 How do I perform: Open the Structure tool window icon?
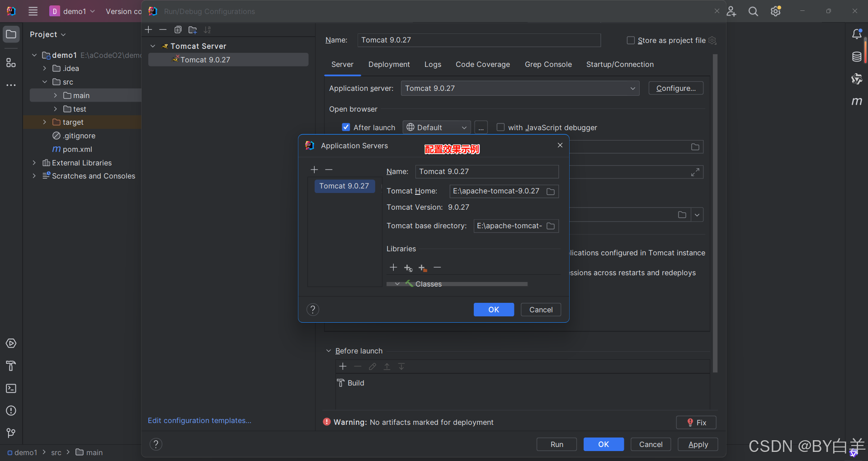pyautogui.click(x=11, y=62)
